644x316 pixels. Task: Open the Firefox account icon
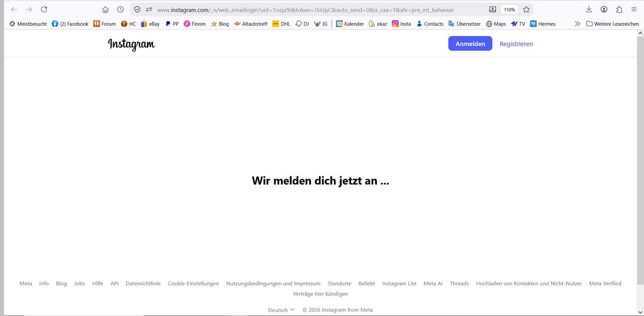(604, 9)
